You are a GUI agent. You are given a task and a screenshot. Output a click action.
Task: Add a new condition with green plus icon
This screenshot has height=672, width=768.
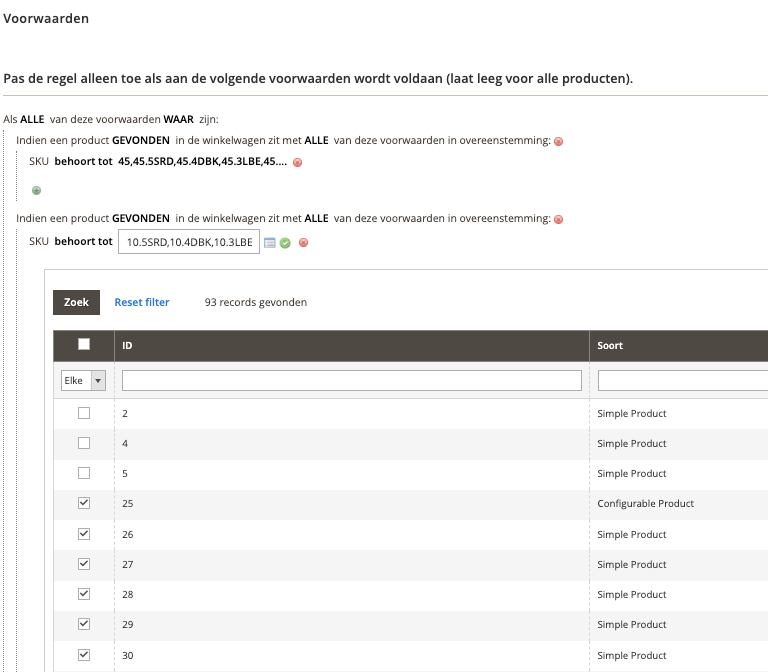[36, 191]
